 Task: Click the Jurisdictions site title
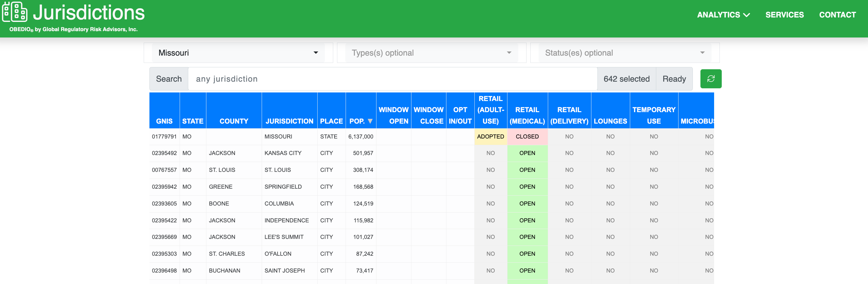(89, 13)
